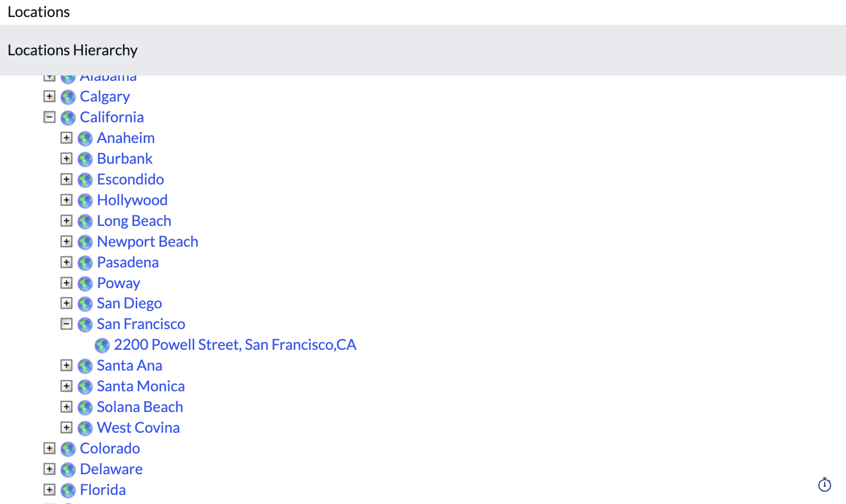846x504 pixels.
Task: Click the globe icon beside Escondido
Action: [x=85, y=180]
